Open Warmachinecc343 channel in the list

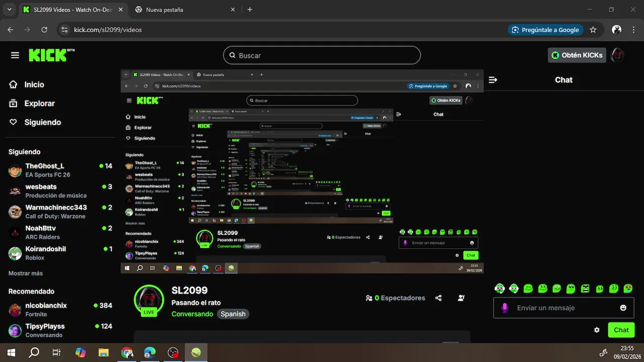pos(60,211)
